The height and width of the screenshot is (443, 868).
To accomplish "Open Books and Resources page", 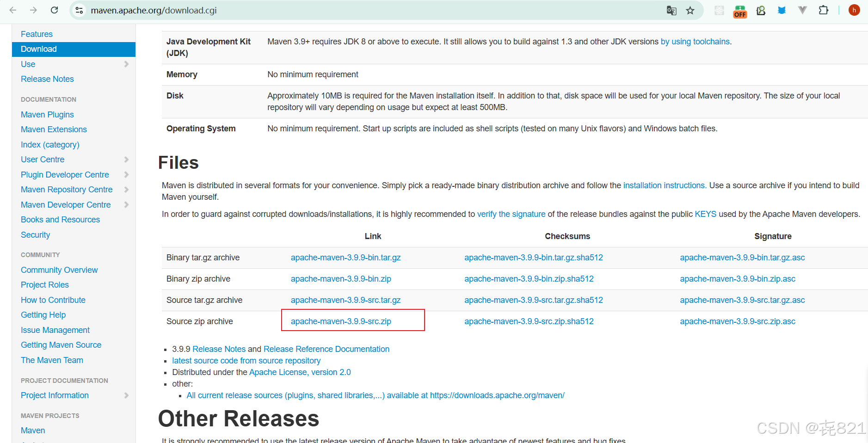I will point(60,220).
